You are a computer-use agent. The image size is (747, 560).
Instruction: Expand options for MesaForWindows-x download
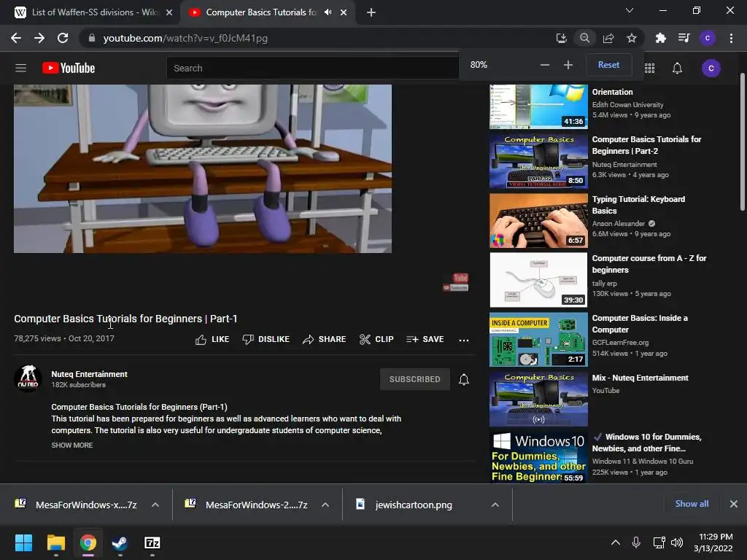(x=155, y=505)
